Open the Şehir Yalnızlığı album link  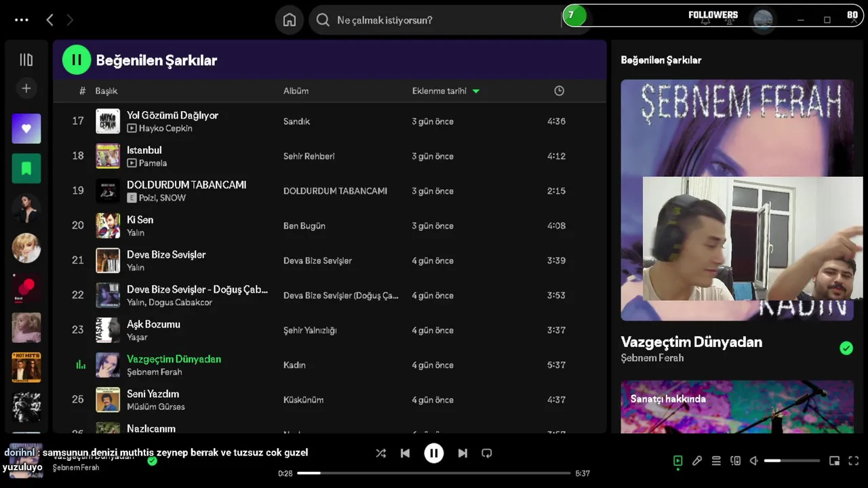pos(310,330)
